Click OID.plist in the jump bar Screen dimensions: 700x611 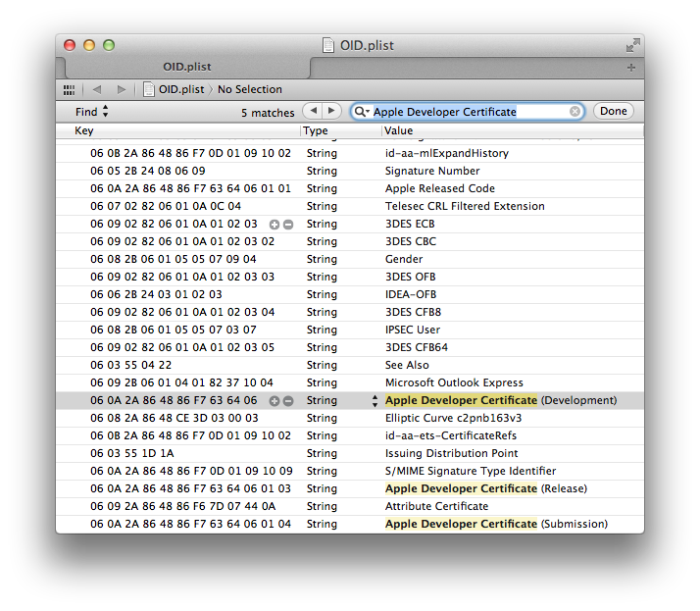(x=180, y=89)
